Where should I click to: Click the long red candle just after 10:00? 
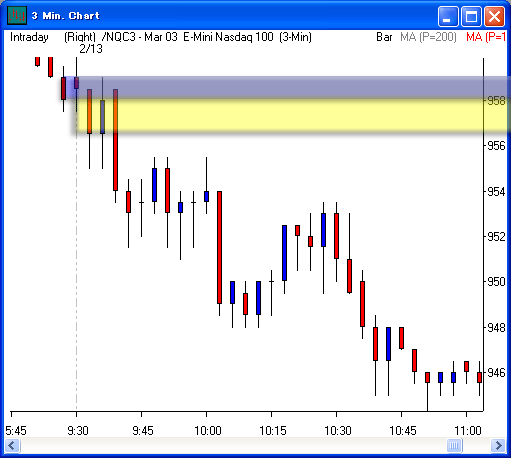pos(219,247)
